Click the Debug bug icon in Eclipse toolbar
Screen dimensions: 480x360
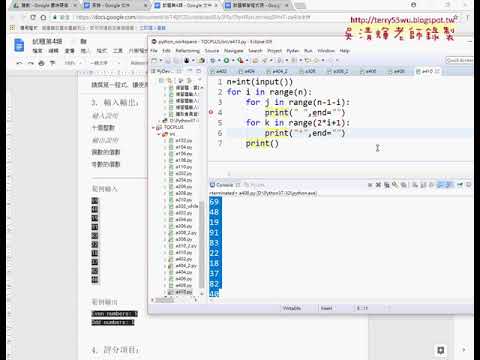coord(213,60)
